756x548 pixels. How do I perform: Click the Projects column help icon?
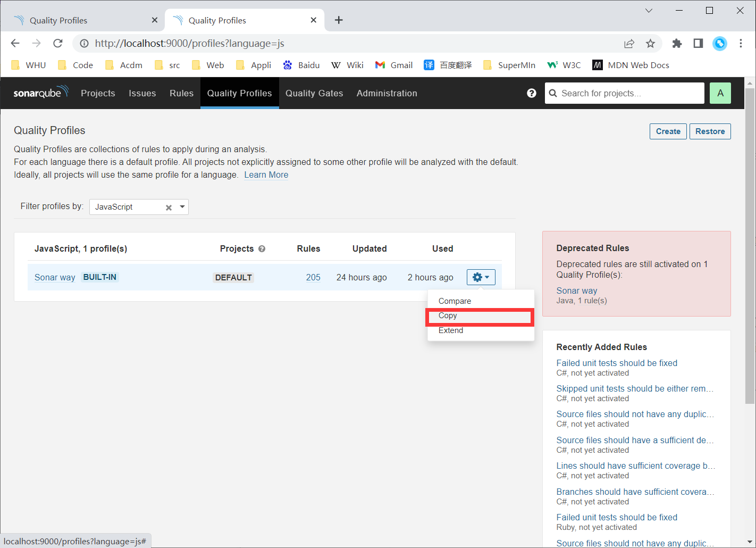pyautogui.click(x=262, y=248)
